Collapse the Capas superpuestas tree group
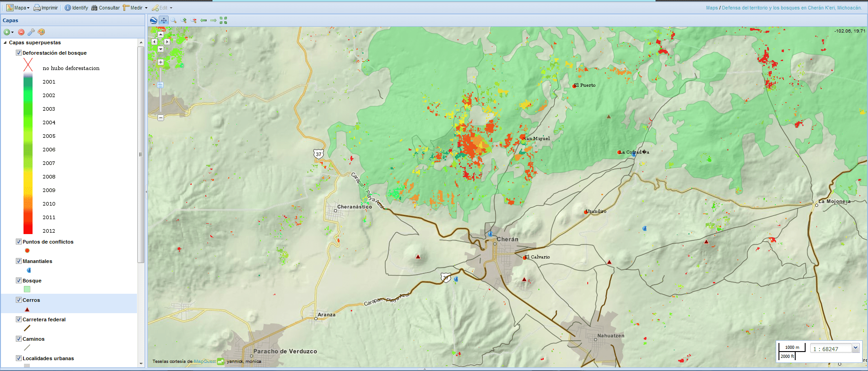 pos(5,42)
